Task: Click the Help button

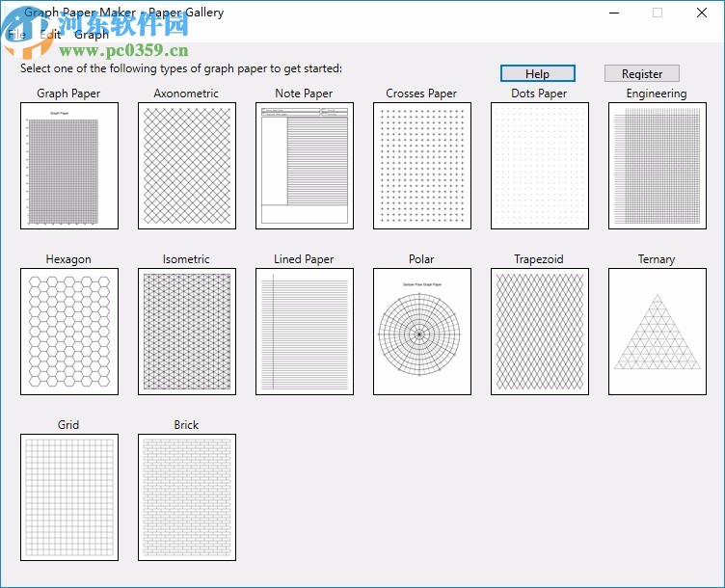Action: click(538, 73)
